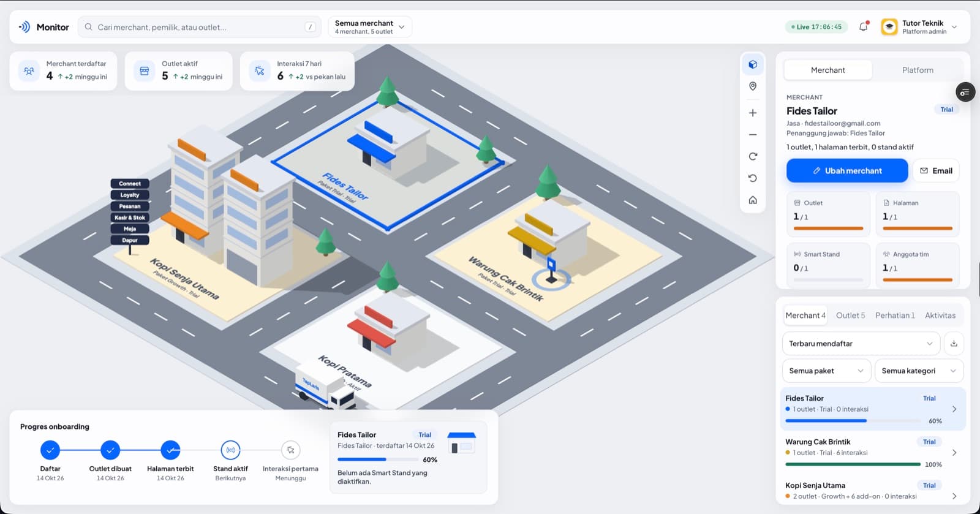Click the Interaksi 7 hari stat card
This screenshot has width=980, height=514.
[297, 71]
